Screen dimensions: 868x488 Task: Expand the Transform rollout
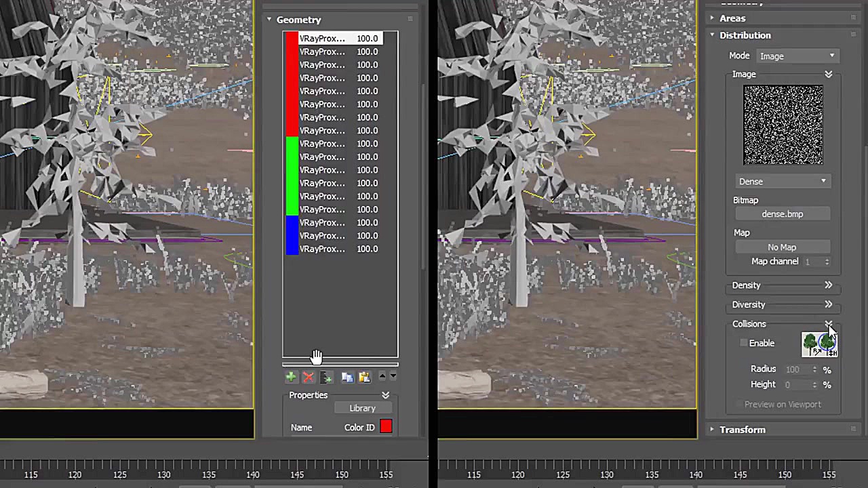tap(743, 430)
